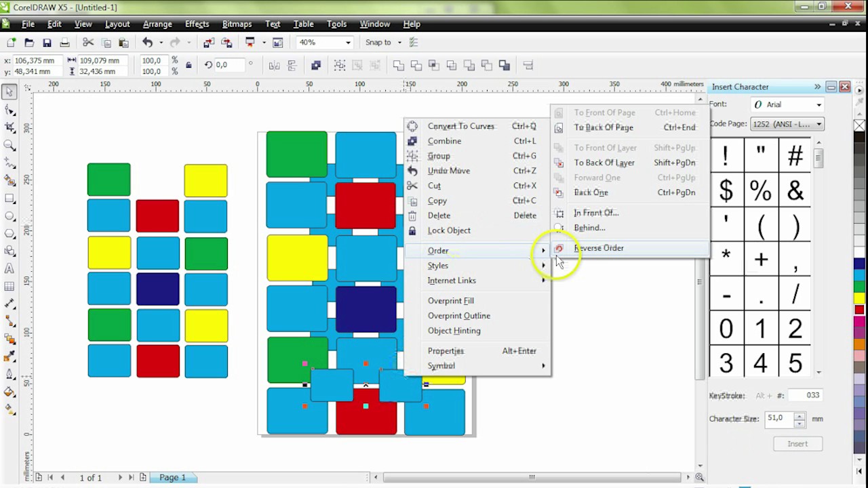Click the Cut scissors toolbar icon
This screenshot has height=488, width=868.
point(88,43)
